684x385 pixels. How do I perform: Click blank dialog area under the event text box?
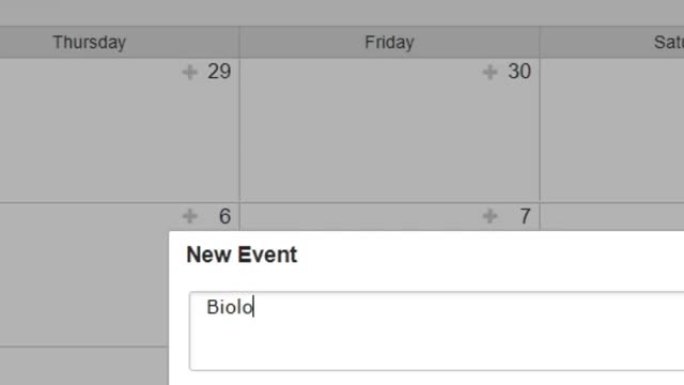click(x=436, y=378)
